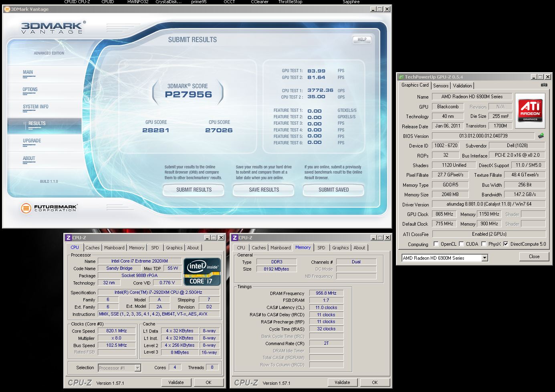This screenshot has width=555, height=392.
Task: Click Validate in CPU-Z CPU window
Action: tap(176, 382)
